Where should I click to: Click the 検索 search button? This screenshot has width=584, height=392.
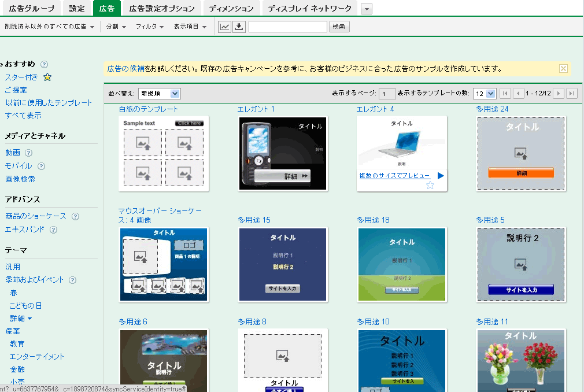[x=339, y=27]
